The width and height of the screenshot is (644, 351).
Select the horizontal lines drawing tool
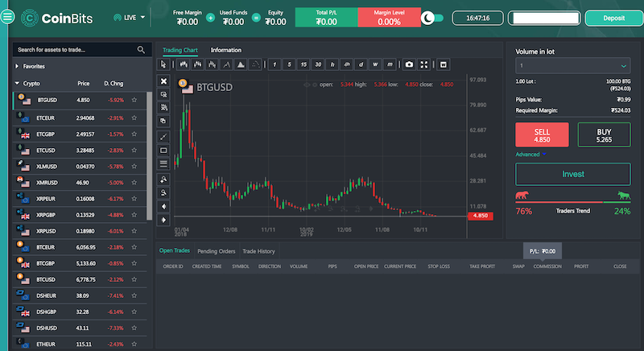pyautogui.click(x=163, y=163)
